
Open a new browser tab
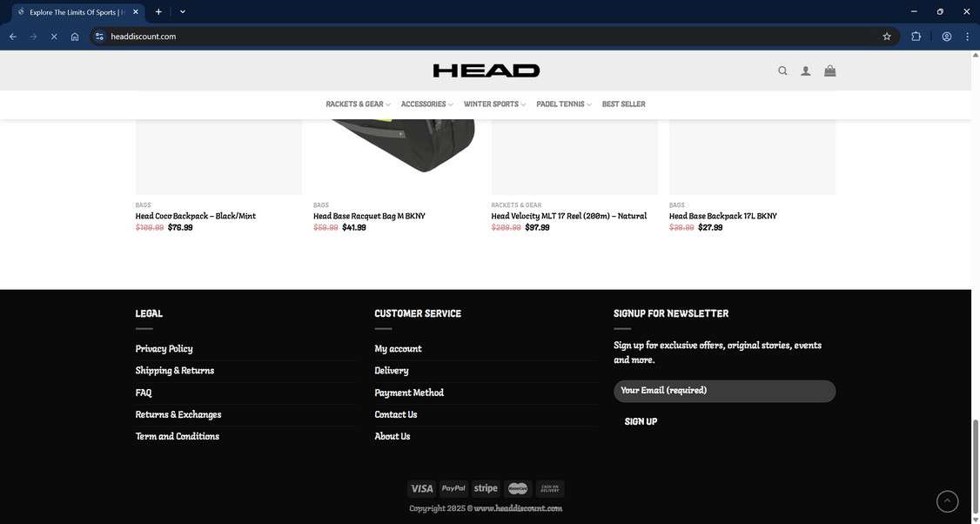158,12
